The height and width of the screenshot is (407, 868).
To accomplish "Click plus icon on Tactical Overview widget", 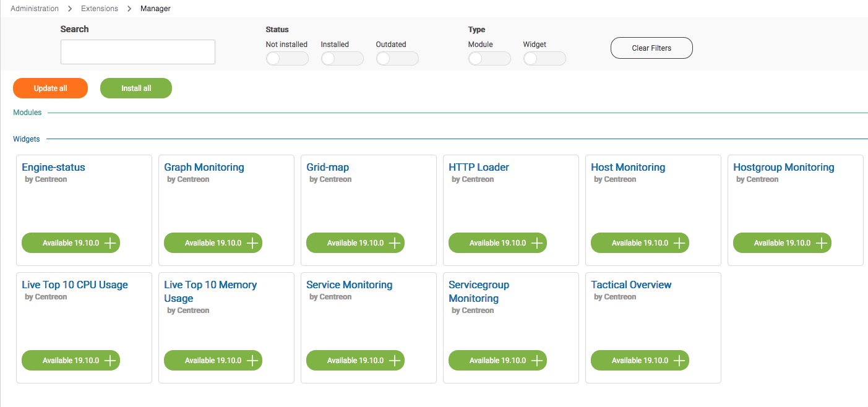I will coord(679,361).
